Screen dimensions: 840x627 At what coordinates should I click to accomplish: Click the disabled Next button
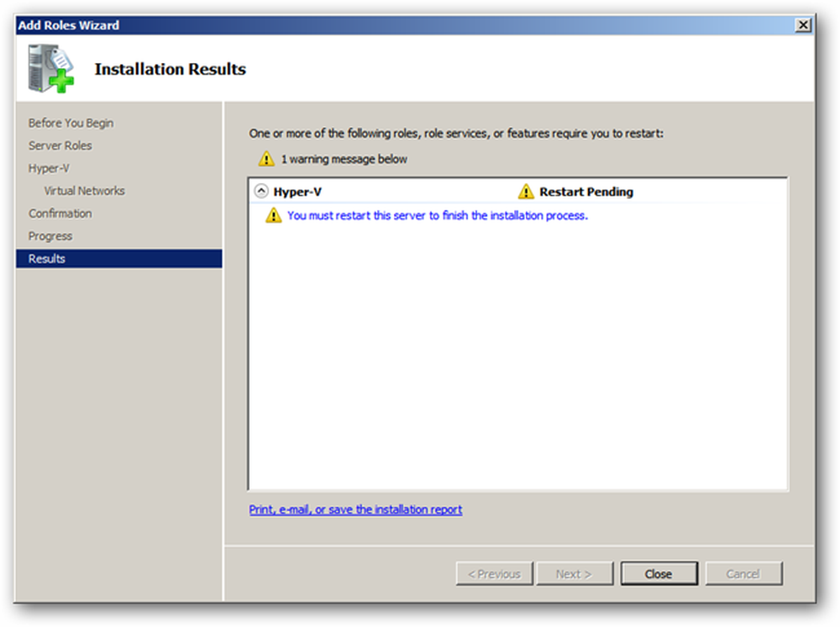click(x=575, y=573)
